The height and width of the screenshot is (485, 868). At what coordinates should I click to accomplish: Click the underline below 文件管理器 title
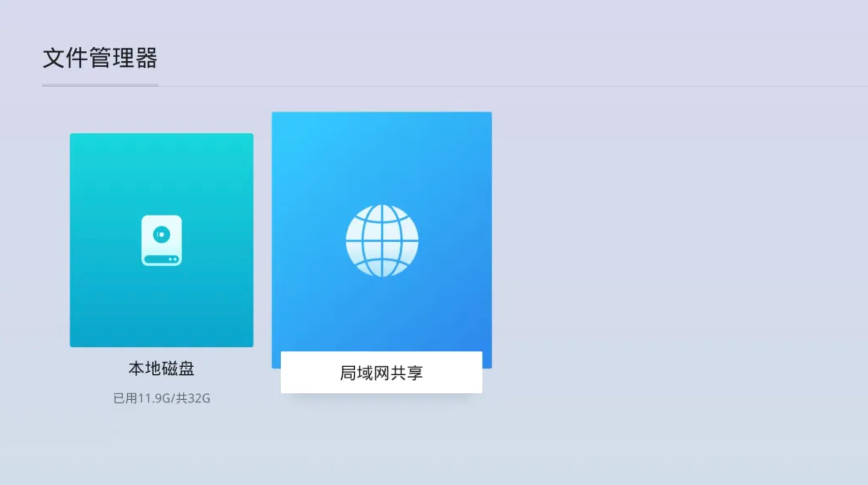100,86
